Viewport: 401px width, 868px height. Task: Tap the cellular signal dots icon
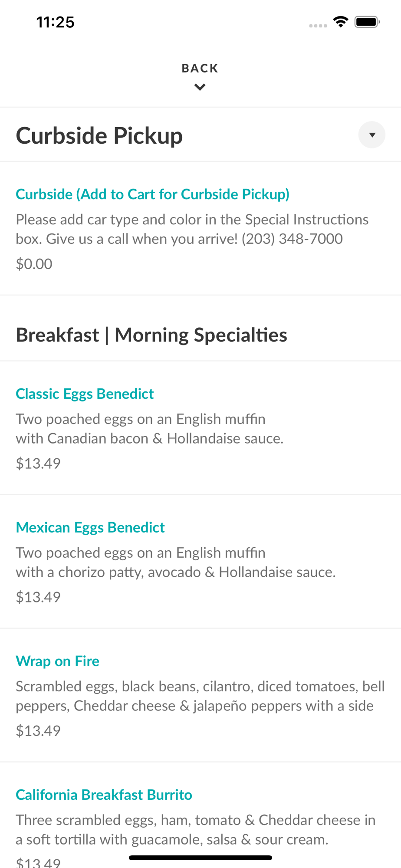click(318, 26)
